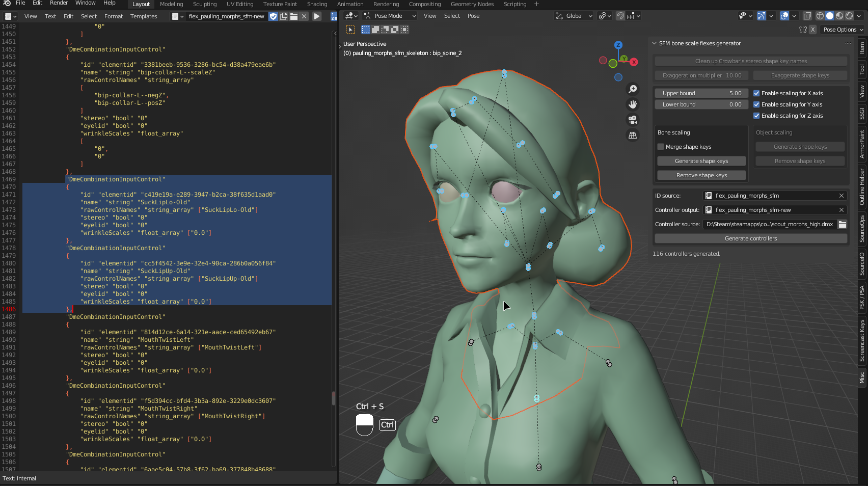This screenshot has width=868, height=486.
Task: Clear the Controller output text field
Action: pyautogui.click(x=842, y=210)
